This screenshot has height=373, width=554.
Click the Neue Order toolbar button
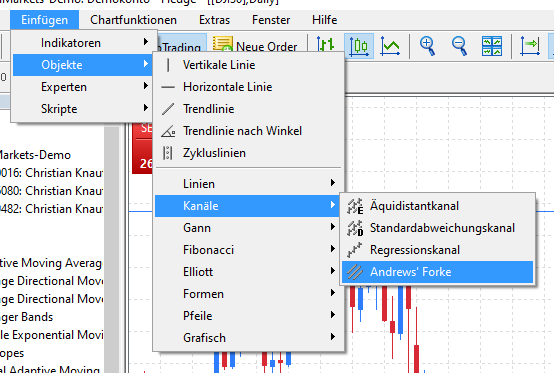(x=255, y=46)
